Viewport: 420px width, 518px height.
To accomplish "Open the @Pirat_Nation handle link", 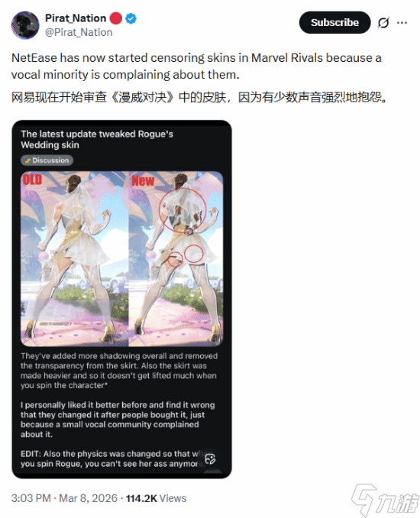I will (x=79, y=32).
